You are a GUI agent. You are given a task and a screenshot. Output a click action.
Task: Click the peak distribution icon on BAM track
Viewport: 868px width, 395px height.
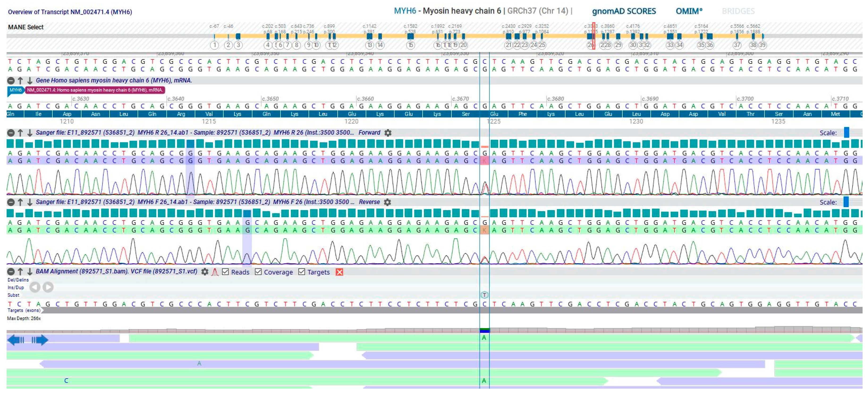pos(215,272)
